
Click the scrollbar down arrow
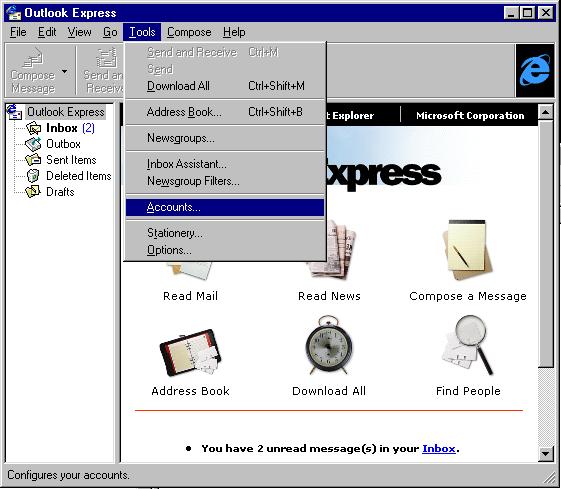tap(546, 454)
